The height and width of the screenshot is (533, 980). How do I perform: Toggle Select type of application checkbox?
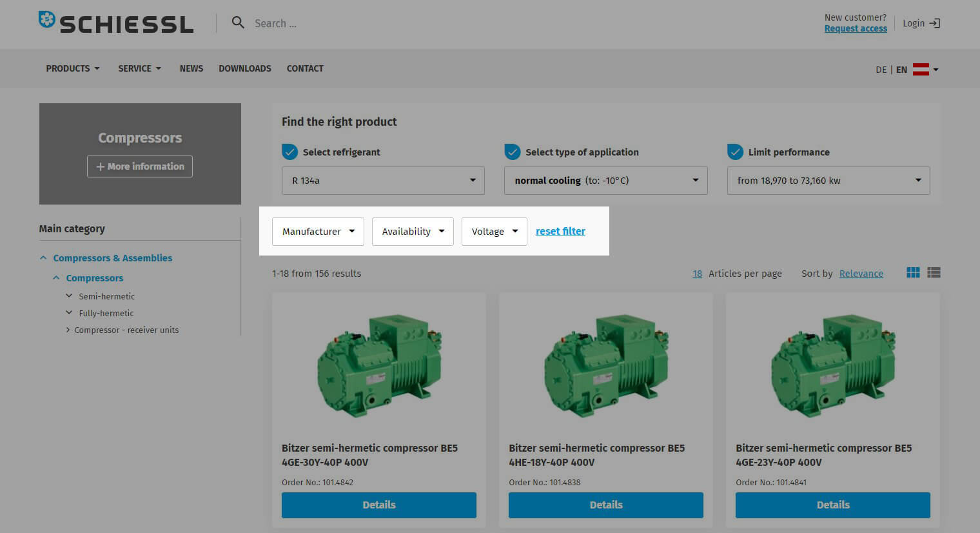pos(513,152)
